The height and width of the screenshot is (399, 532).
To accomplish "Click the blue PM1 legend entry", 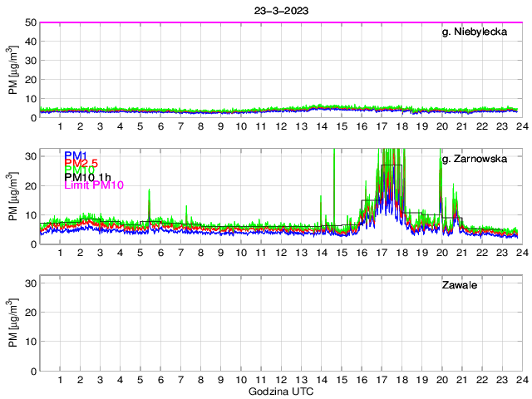I will (x=76, y=155).
